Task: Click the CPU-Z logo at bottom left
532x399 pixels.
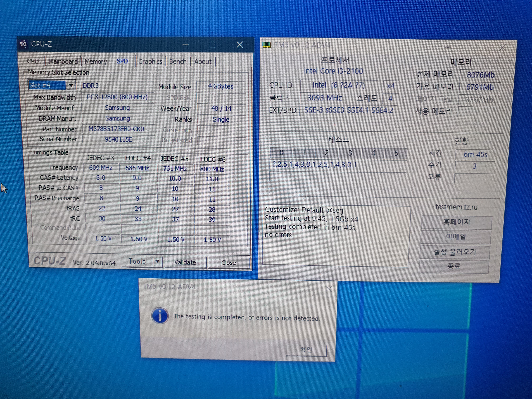Action: click(50, 261)
